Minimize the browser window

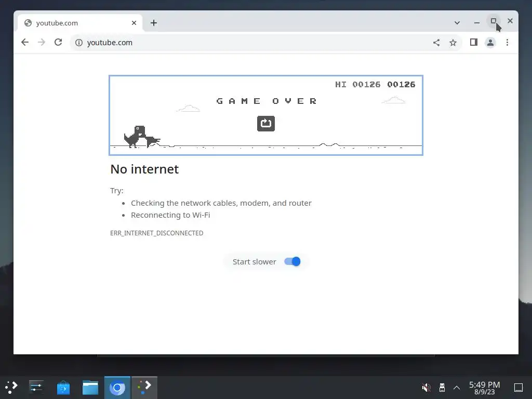coord(477,22)
